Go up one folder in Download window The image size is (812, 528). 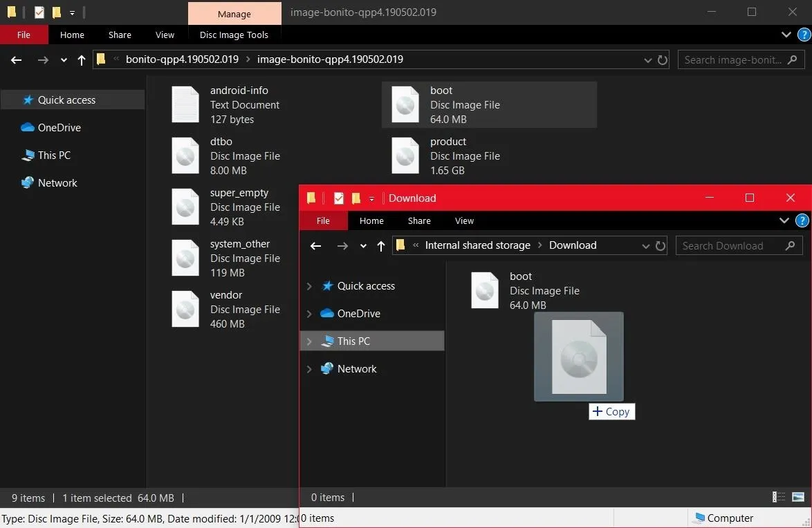[x=380, y=245]
